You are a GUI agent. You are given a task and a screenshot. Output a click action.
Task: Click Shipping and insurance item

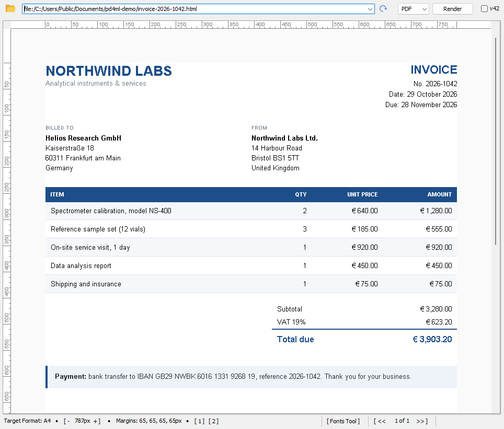point(86,284)
